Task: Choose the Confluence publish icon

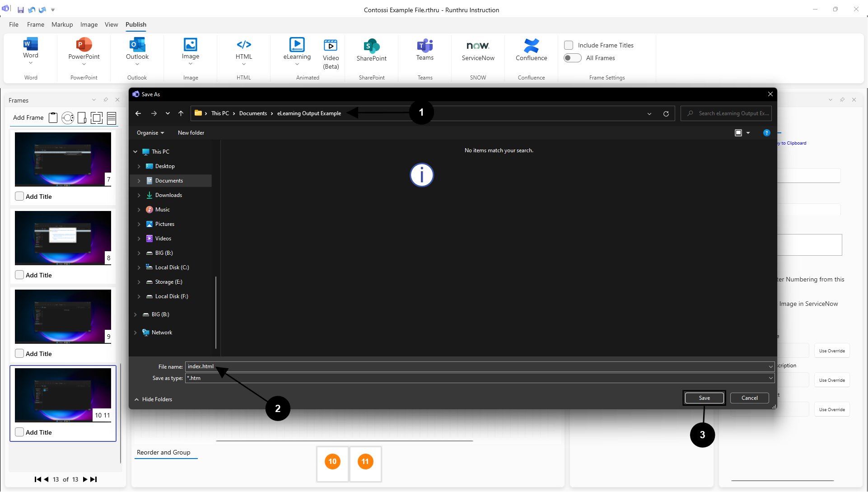Action: pyautogui.click(x=531, y=46)
